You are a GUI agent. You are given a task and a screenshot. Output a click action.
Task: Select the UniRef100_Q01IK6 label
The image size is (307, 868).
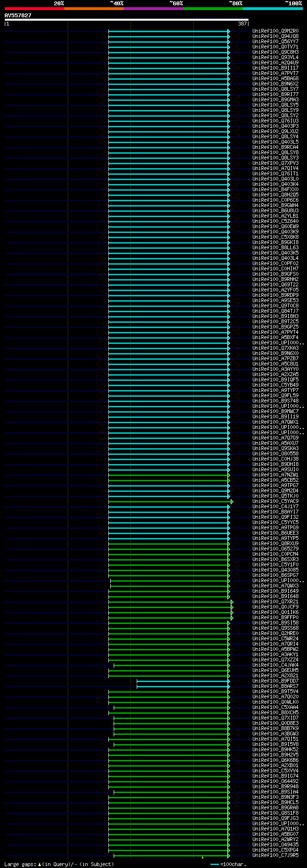[275, 612]
